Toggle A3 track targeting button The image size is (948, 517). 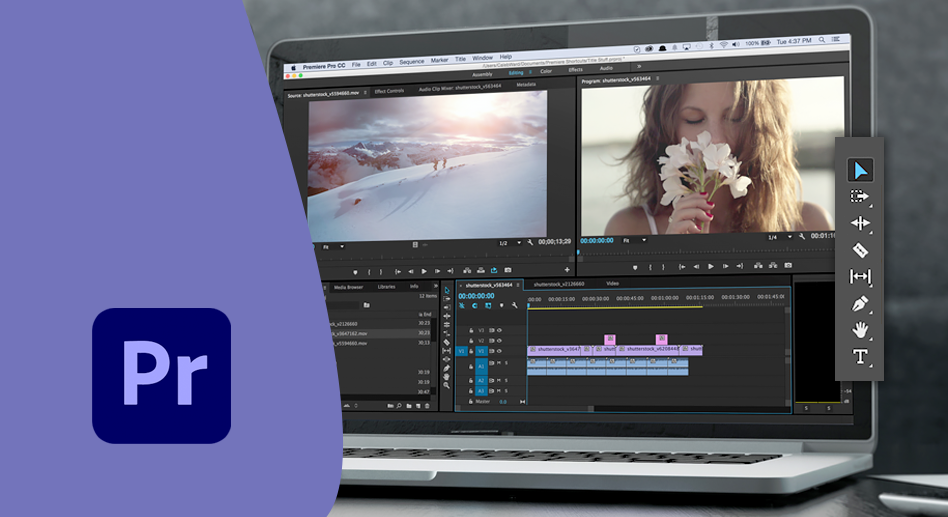481,391
